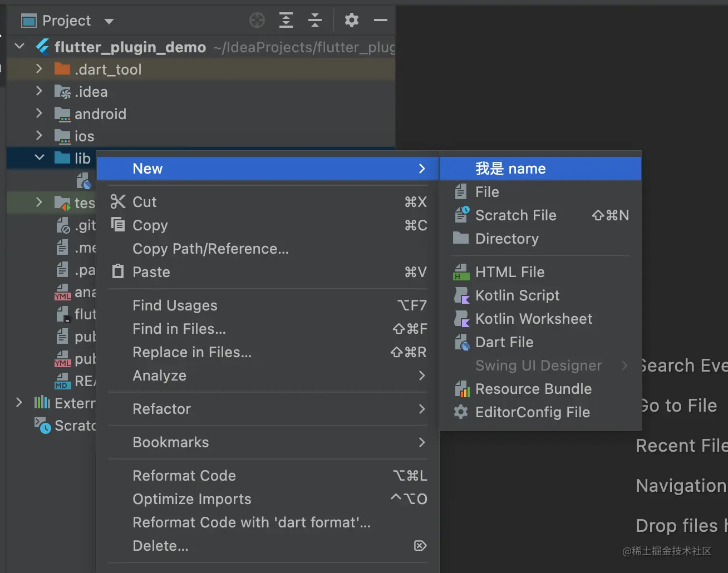Open the Project panel settings gear
Viewport: 728px width, 573px height.
352,20
